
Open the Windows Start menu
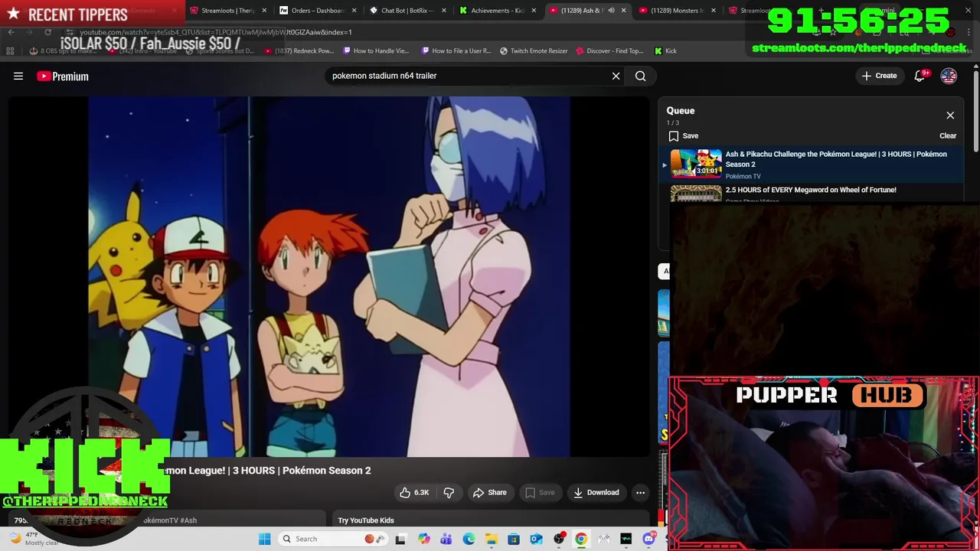click(x=264, y=539)
